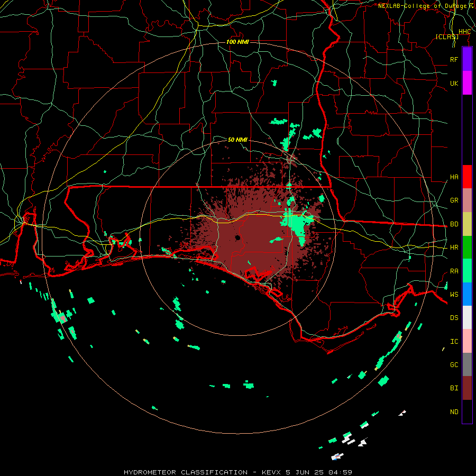Click the UK legend label

(454, 83)
